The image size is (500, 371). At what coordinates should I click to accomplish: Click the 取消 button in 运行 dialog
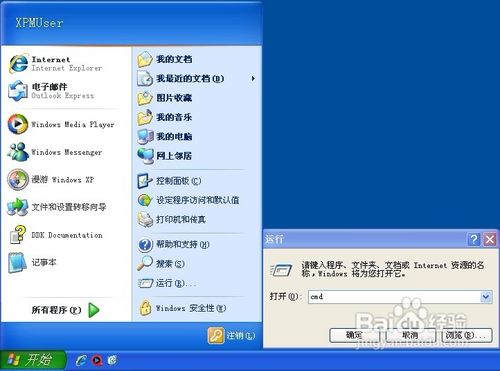coord(411,335)
